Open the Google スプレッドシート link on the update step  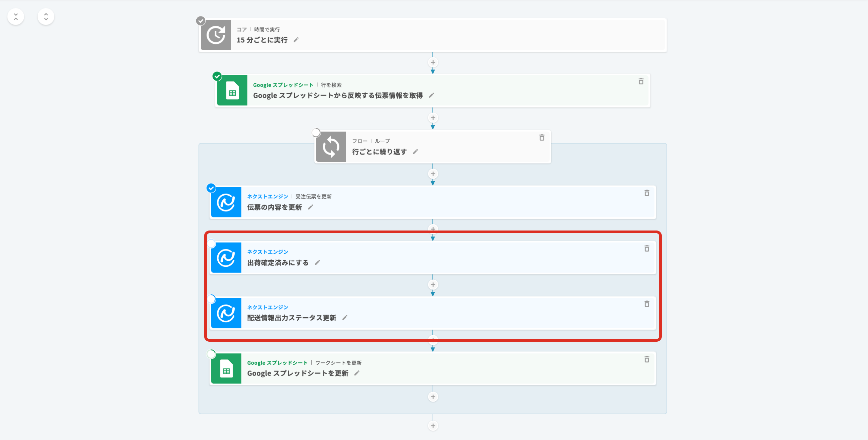coord(277,363)
